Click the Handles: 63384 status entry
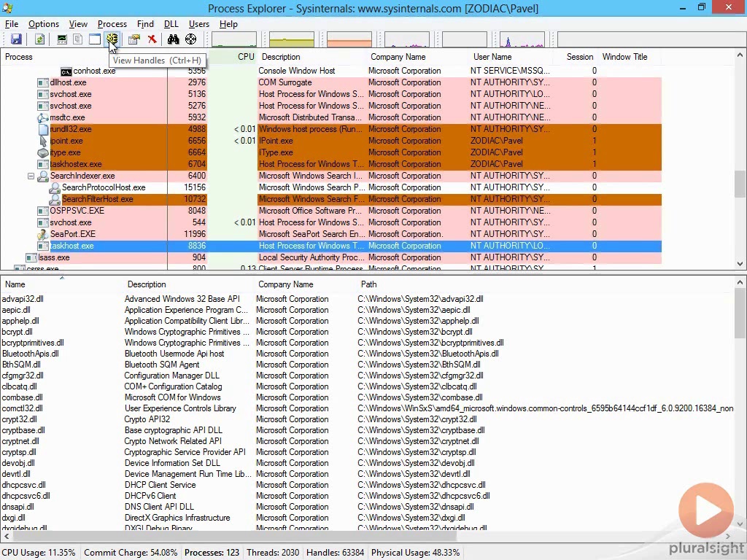Viewport: 747px width, 560px height. (336, 553)
